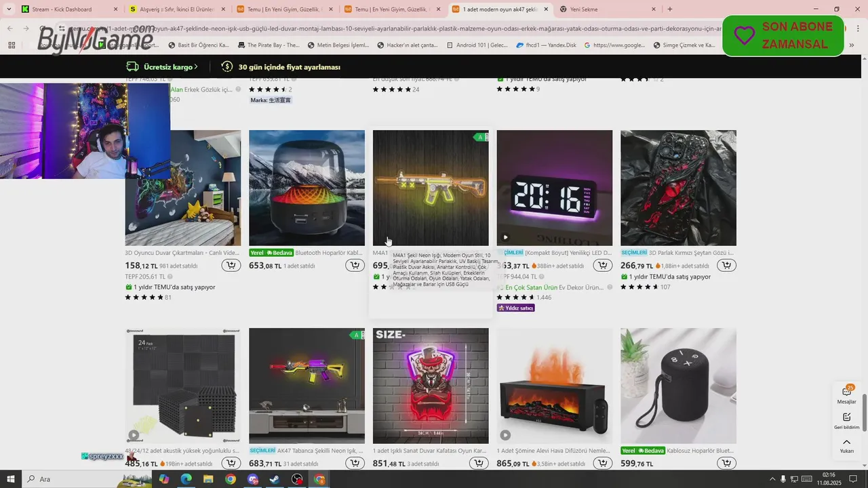
Task: Add the 158,12 TL wall decal to cart
Action: click(231, 265)
